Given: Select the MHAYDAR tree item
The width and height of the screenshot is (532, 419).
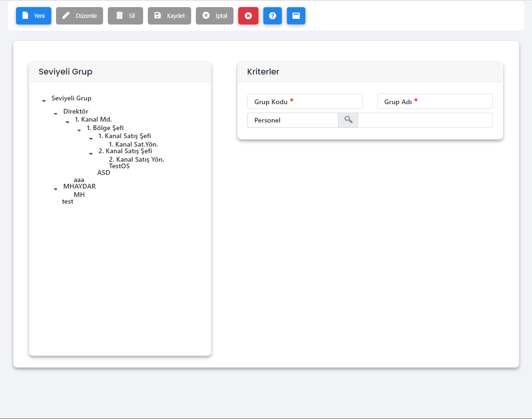Looking at the screenshot, I should pos(80,186).
